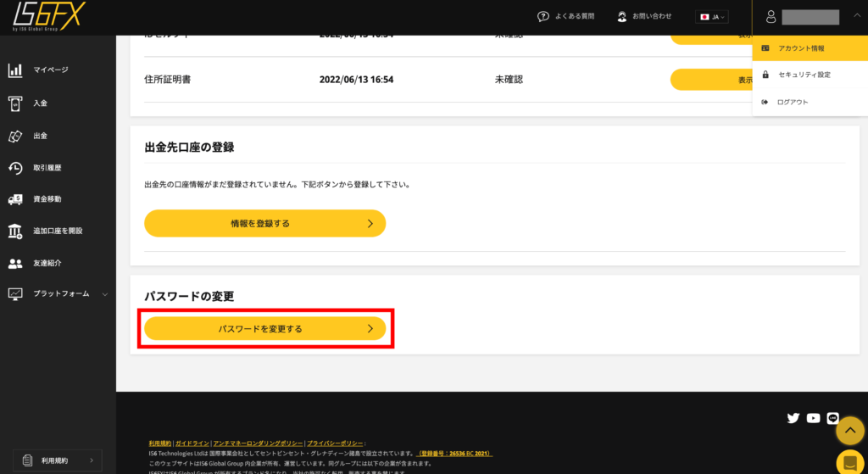
Task: Click the パスワードの変更 heading
Action: pos(189,296)
